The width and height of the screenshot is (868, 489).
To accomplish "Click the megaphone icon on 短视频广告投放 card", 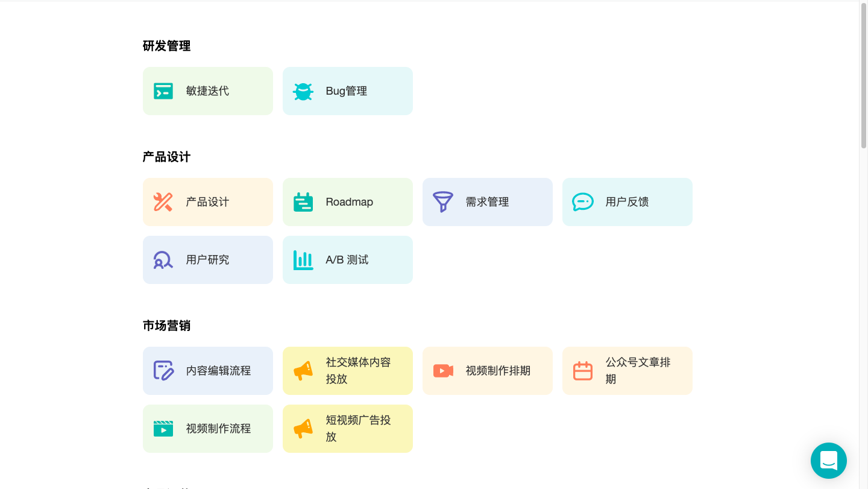I will (303, 429).
